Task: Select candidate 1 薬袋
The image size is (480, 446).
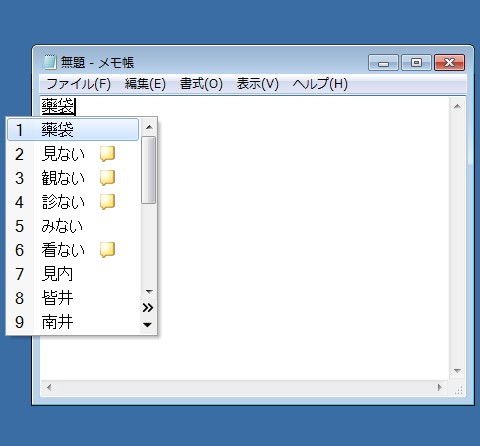Action: pyautogui.click(x=73, y=130)
